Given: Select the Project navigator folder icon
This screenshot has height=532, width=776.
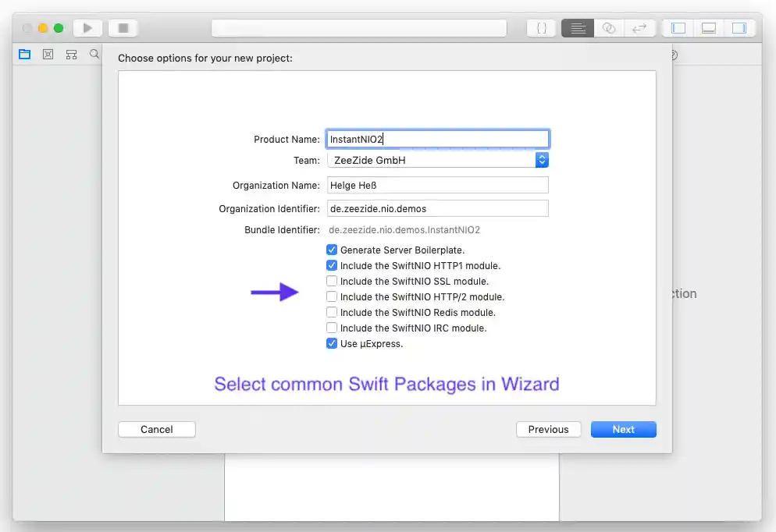Looking at the screenshot, I should coord(24,55).
